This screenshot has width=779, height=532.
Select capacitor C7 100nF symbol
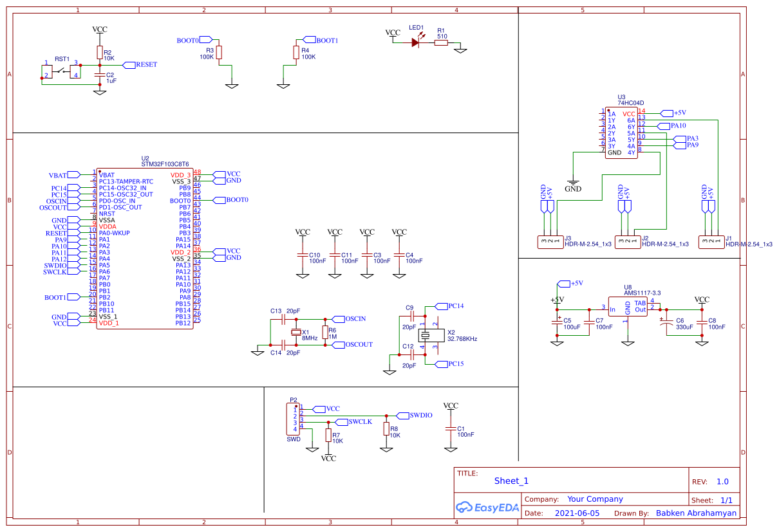[x=589, y=321]
